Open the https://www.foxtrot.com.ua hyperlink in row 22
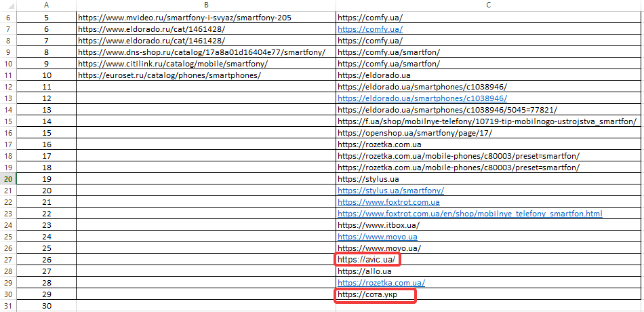 coord(388,202)
